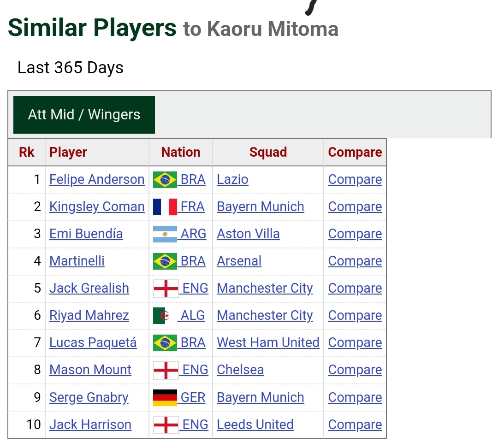
Task: Compare Mitoma with Martinelli
Action: pos(355,261)
